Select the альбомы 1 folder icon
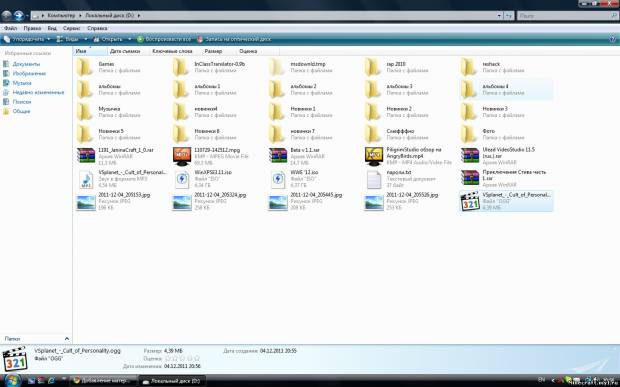Viewport: 620px width, 387px height. click(181, 90)
